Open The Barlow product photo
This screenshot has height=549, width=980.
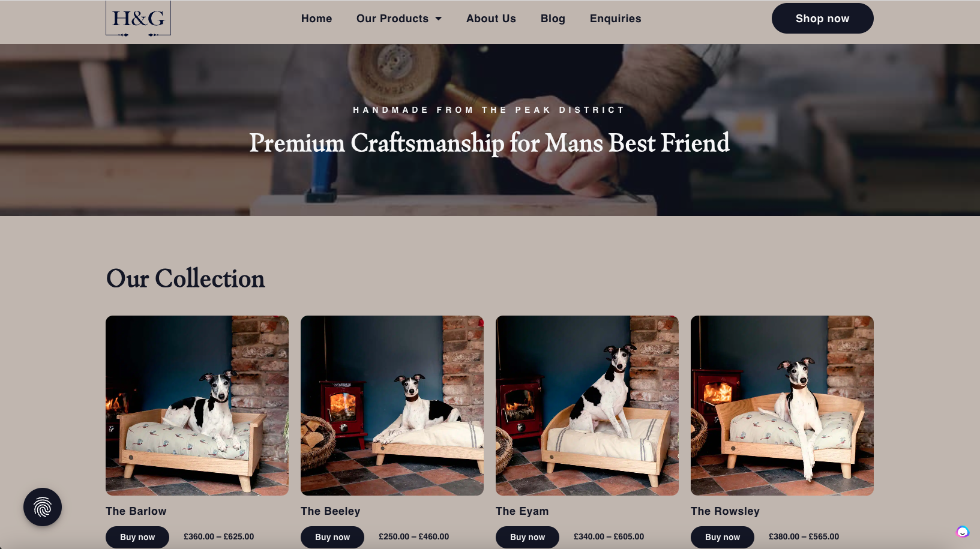(197, 406)
